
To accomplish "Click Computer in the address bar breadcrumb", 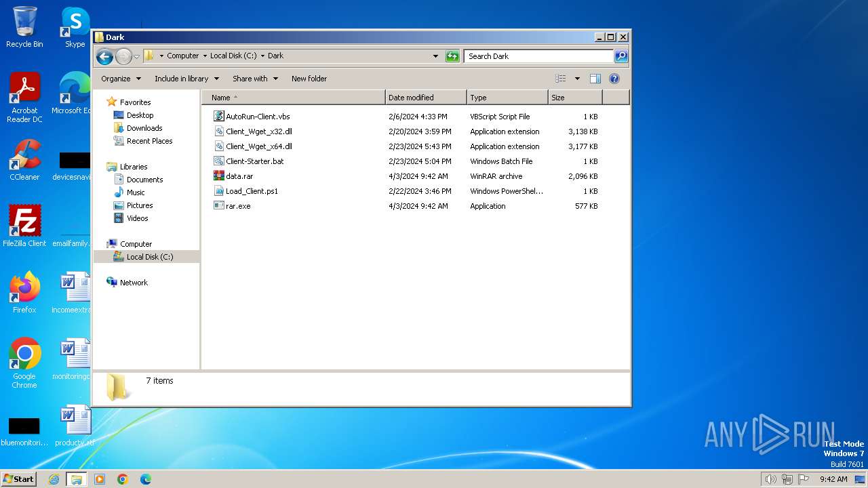I will coord(183,56).
